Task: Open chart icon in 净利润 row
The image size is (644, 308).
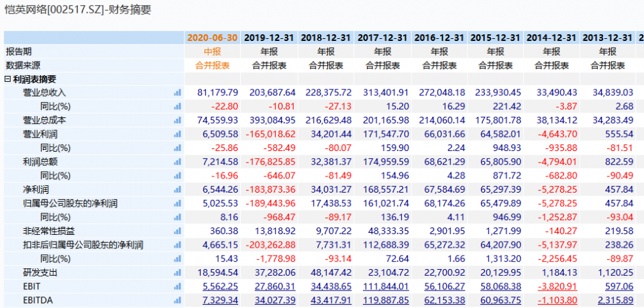Action: (x=178, y=190)
